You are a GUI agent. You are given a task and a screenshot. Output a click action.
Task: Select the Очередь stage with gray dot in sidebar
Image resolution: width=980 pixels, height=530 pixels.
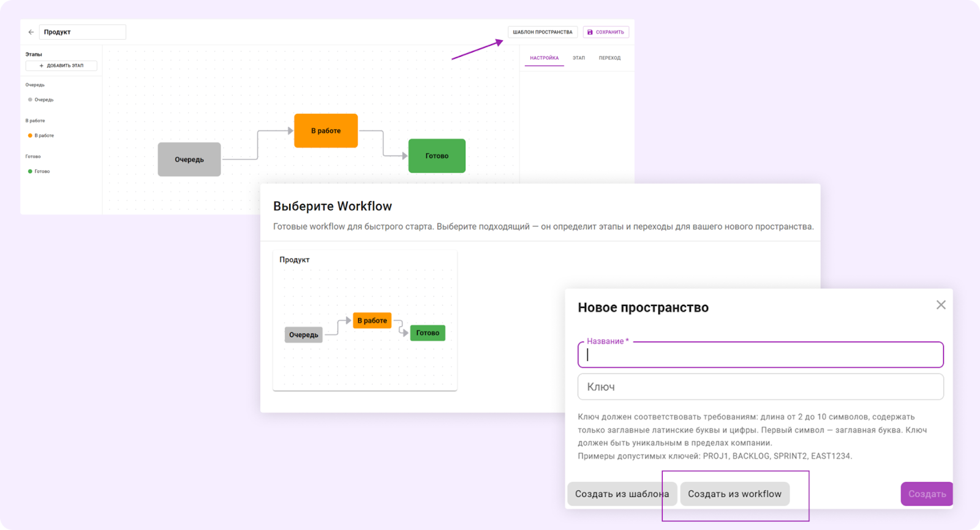(43, 100)
